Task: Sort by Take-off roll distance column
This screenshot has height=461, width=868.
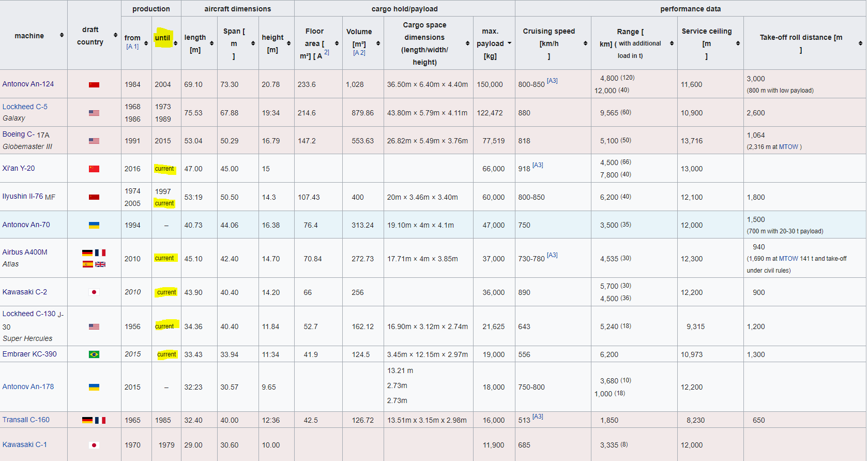Action: pos(860,43)
